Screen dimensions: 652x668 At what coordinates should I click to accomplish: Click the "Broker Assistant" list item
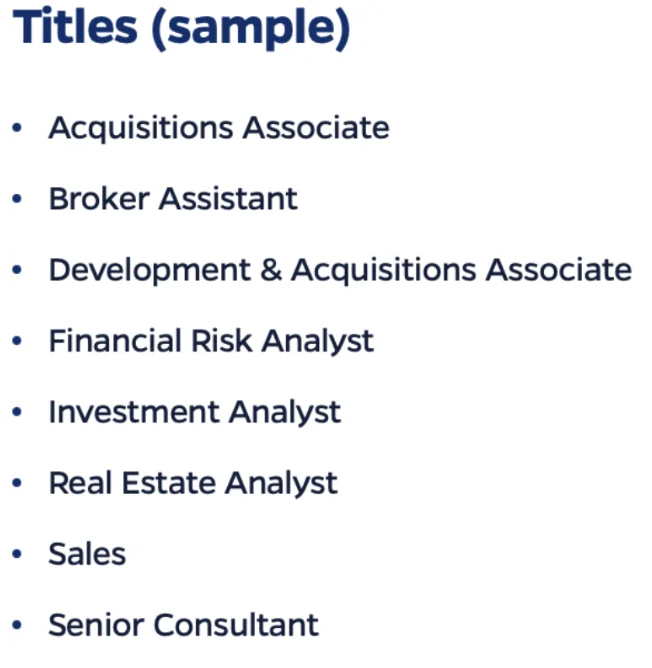[173, 199]
